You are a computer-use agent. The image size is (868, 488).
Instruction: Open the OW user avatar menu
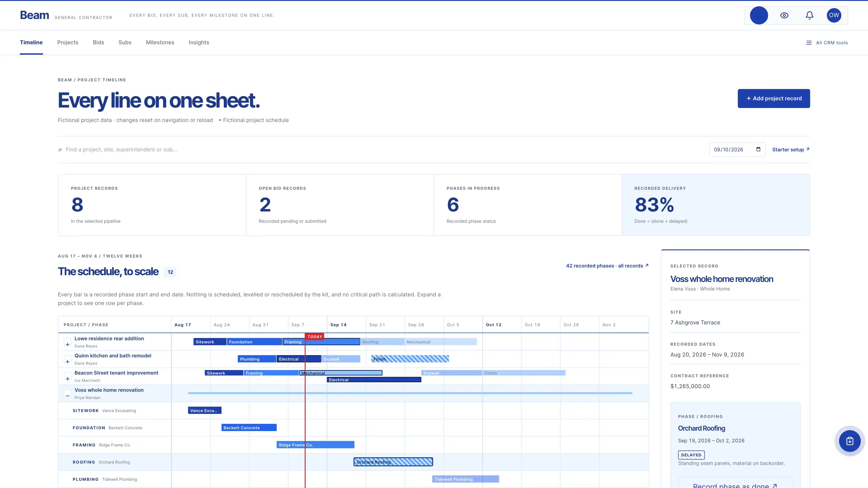pyautogui.click(x=834, y=15)
